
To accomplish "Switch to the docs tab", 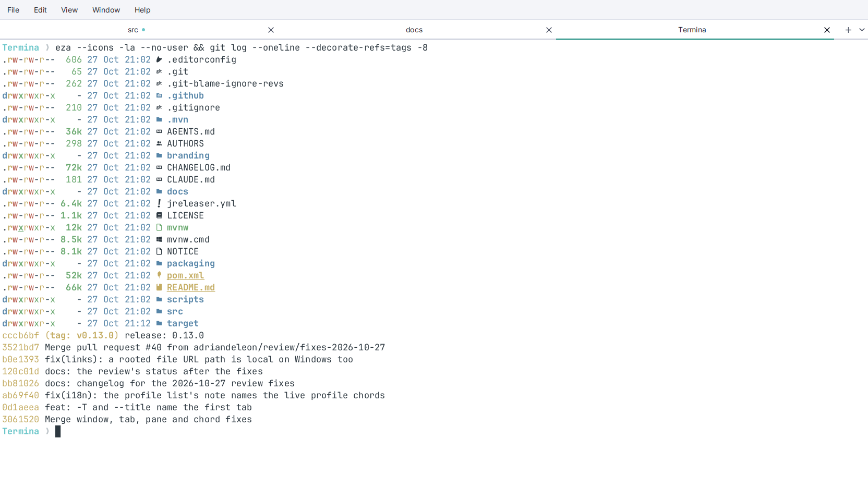I will [414, 30].
